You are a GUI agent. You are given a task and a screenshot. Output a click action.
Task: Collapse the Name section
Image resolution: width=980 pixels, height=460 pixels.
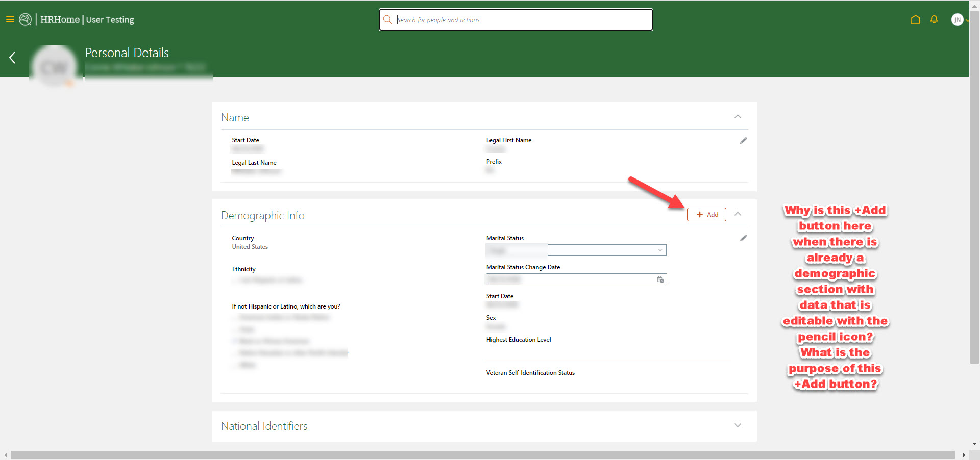(x=738, y=116)
